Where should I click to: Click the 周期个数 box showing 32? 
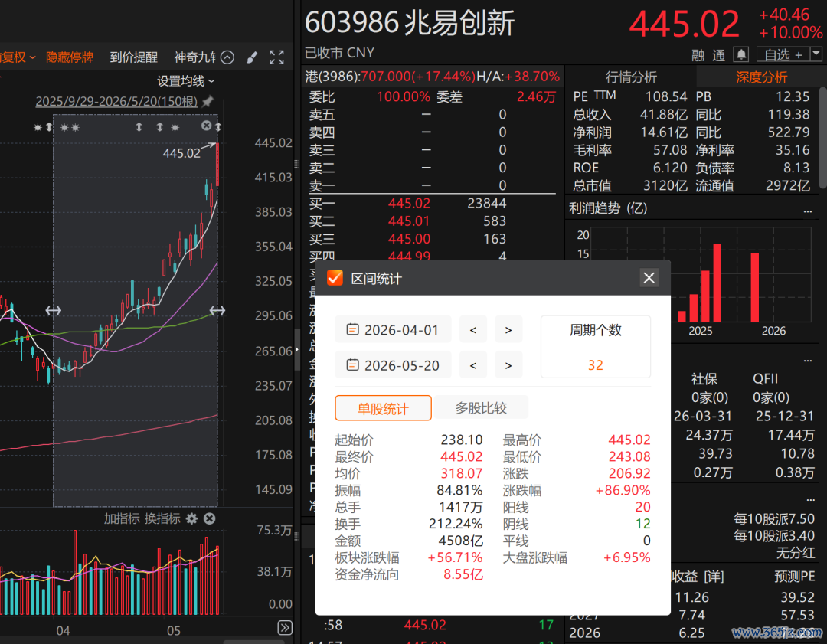596,347
